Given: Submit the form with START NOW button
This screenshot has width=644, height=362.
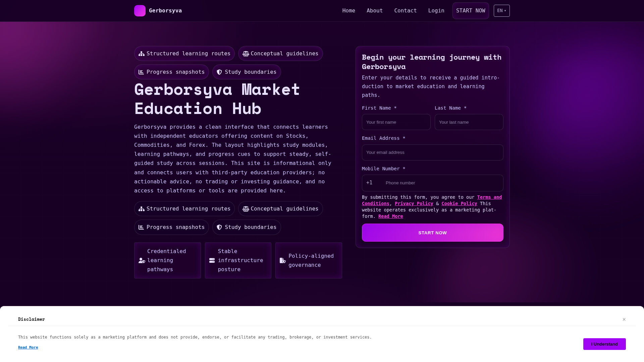Looking at the screenshot, I should pyautogui.click(x=433, y=233).
